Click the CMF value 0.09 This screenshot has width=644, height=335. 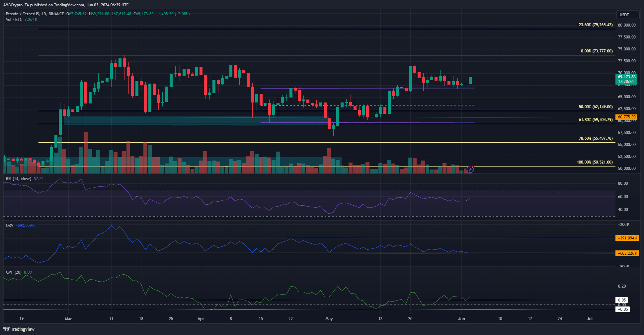tap(28, 272)
